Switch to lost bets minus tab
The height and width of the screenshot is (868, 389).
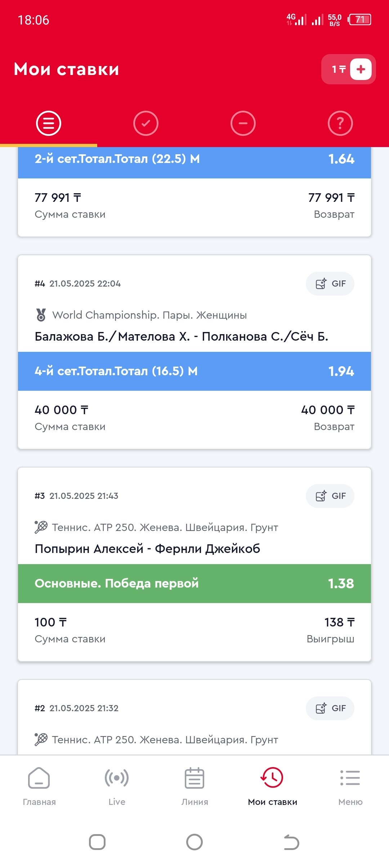coord(243,123)
